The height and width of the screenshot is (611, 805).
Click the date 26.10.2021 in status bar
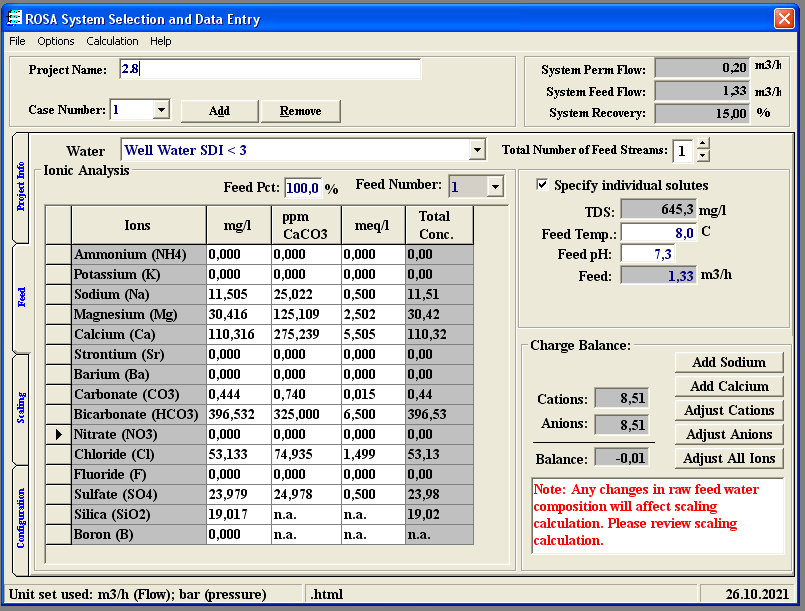tap(757, 594)
